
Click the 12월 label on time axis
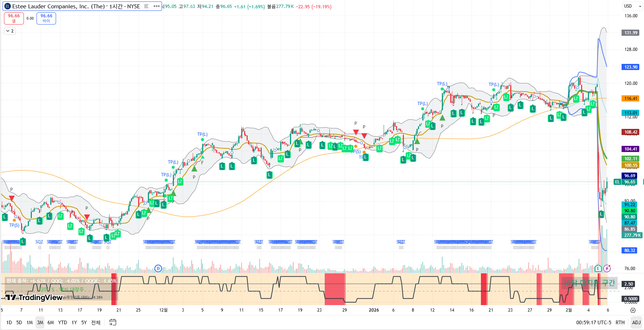point(163,310)
